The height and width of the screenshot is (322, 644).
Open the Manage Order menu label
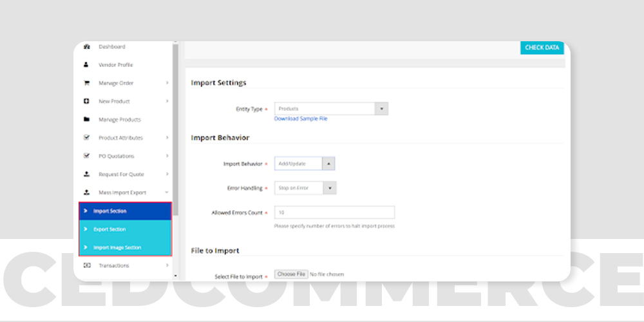tap(116, 83)
